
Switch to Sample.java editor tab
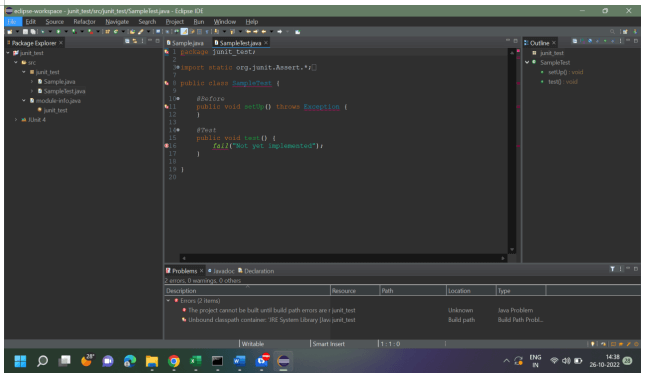coord(185,43)
